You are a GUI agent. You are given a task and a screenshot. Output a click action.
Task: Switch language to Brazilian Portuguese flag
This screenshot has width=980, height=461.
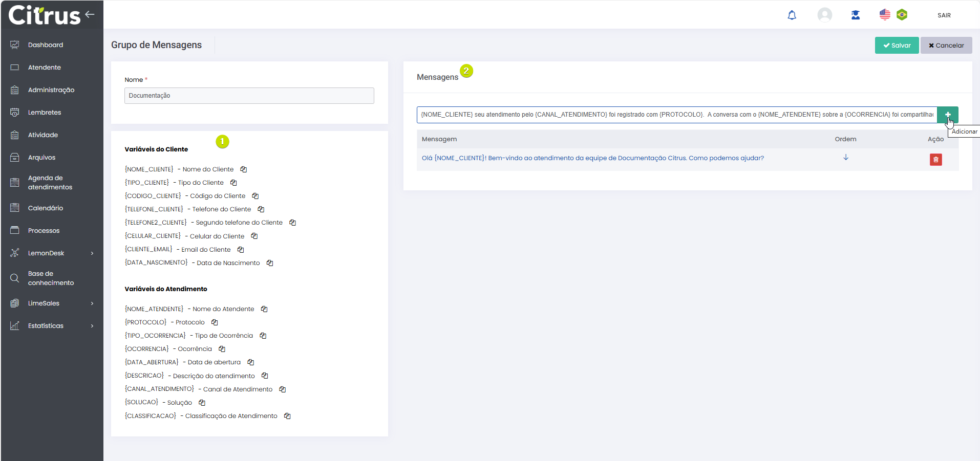click(902, 15)
